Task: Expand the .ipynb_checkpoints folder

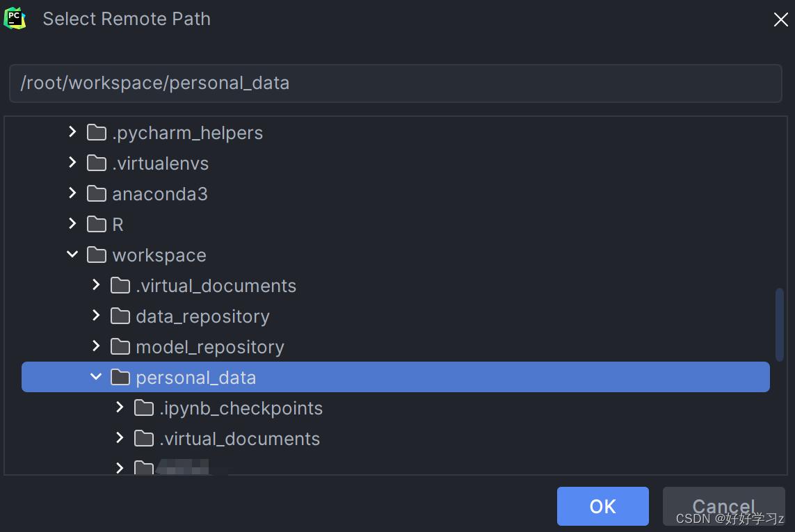Action: pyautogui.click(x=120, y=408)
